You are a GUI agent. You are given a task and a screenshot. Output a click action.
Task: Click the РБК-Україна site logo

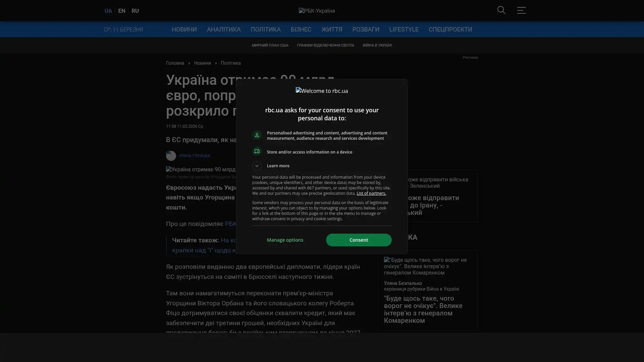[317, 11]
